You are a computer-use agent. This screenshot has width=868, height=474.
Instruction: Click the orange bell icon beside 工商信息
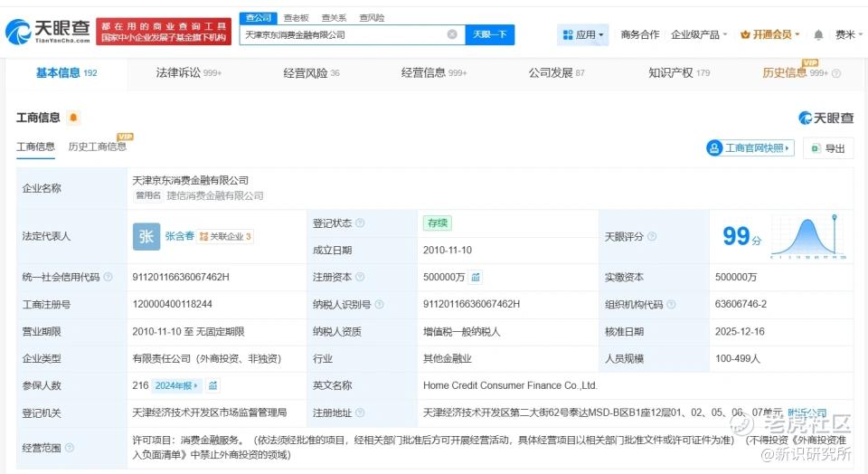pyautogui.click(x=73, y=118)
